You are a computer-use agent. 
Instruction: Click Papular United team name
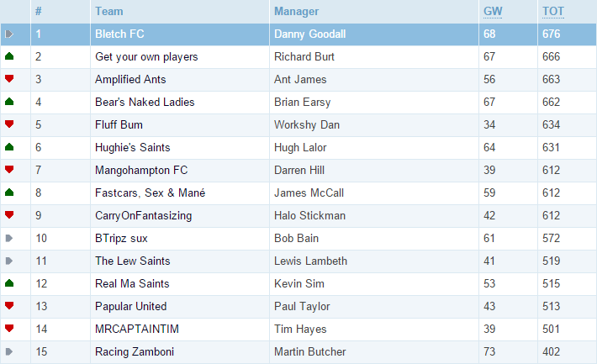coord(130,306)
